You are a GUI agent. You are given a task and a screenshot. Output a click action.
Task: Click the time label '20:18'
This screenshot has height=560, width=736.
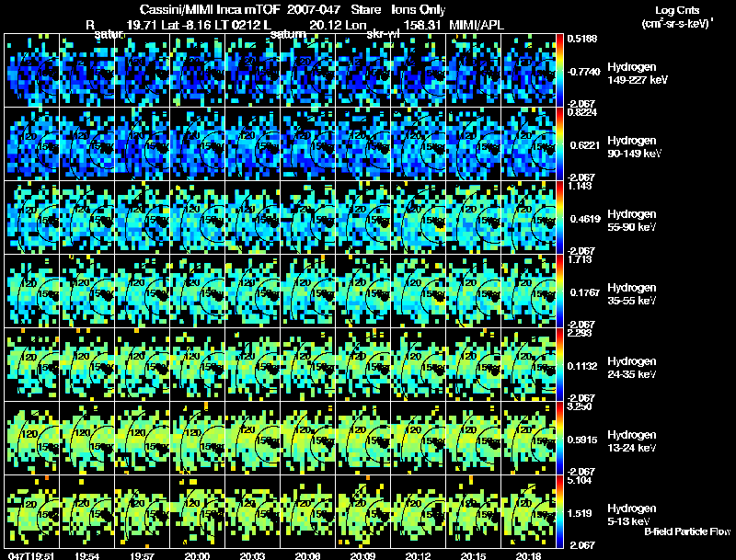coord(528,556)
